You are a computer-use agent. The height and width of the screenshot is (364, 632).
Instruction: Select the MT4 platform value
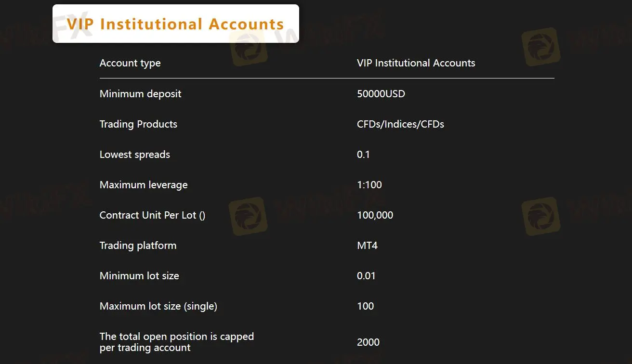367,245
